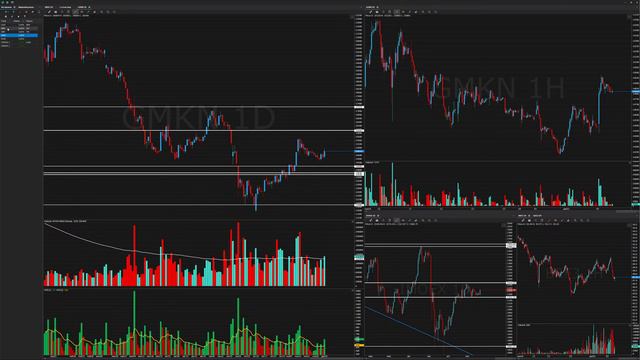
Task: Click the highlighted active tool in GMKN 1H toolbar
Action: [396, 12]
